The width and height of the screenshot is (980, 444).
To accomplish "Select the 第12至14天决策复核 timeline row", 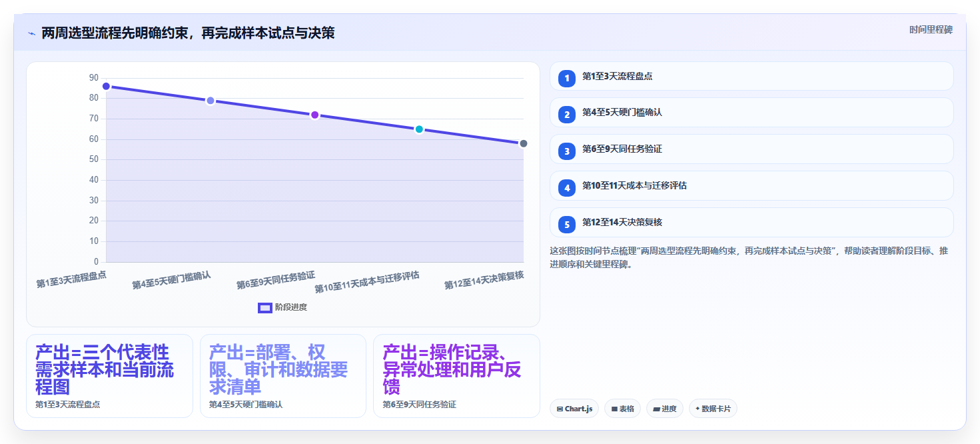I will click(x=751, y=223).
